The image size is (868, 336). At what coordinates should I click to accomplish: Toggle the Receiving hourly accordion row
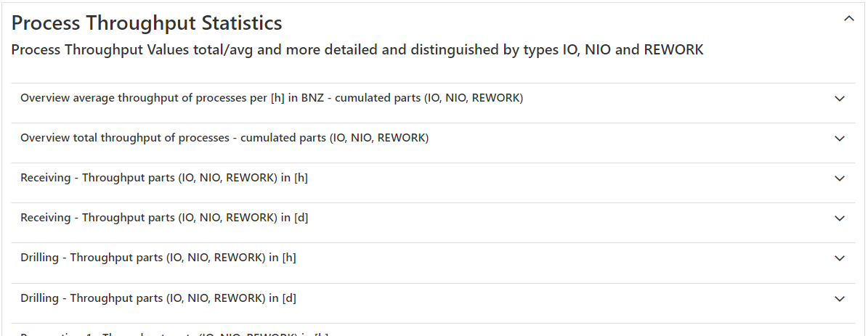(x=433, y=179)
